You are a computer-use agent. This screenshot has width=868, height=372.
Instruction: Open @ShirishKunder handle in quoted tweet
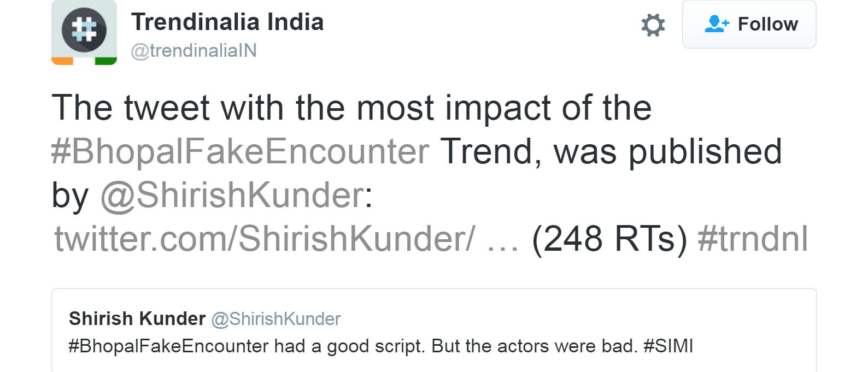tap(276, 319)
